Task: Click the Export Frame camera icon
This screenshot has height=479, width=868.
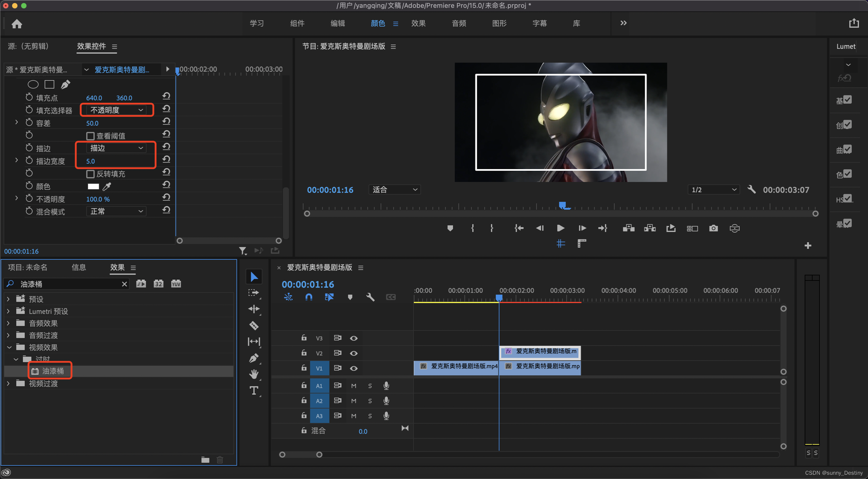Action: 713,228
